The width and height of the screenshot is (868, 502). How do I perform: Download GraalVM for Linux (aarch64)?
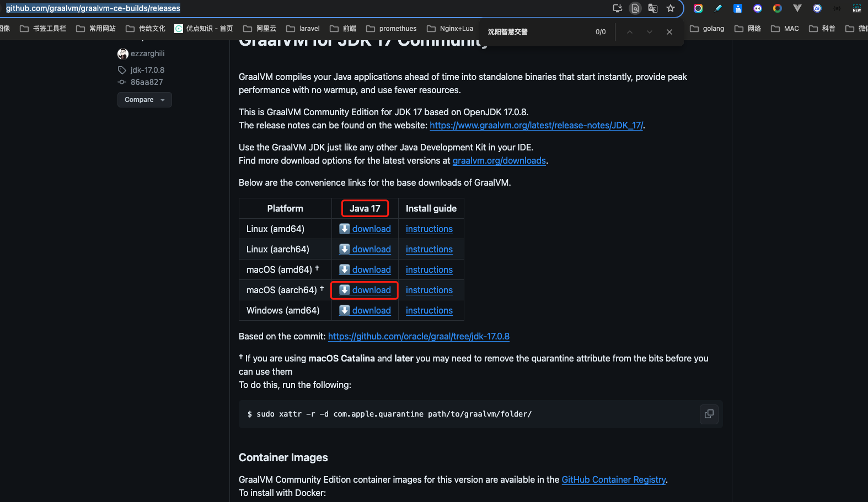click(x=365, y=249)
